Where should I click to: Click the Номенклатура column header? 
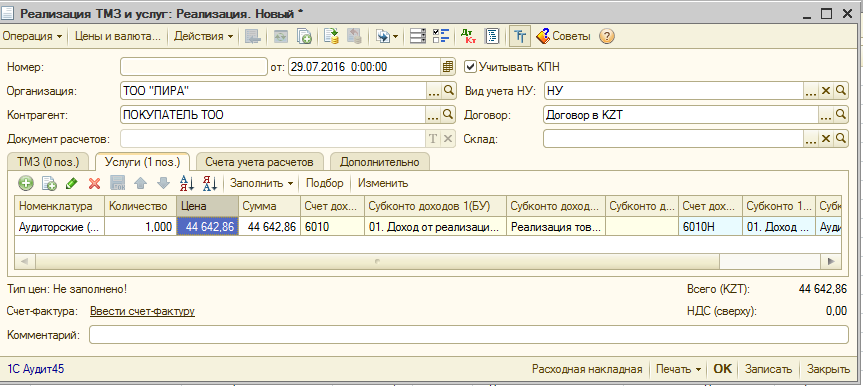click(x=59, y=206)
